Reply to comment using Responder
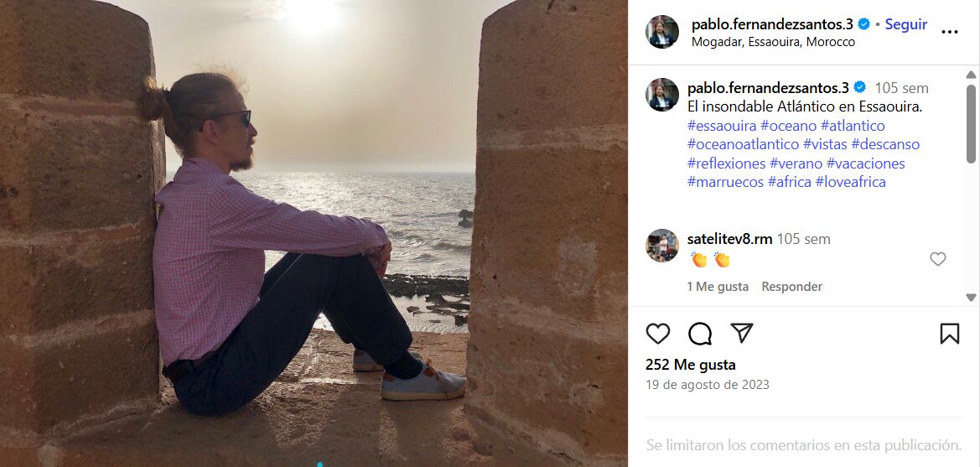Screen dimensions: 980x467 (792, 287)
